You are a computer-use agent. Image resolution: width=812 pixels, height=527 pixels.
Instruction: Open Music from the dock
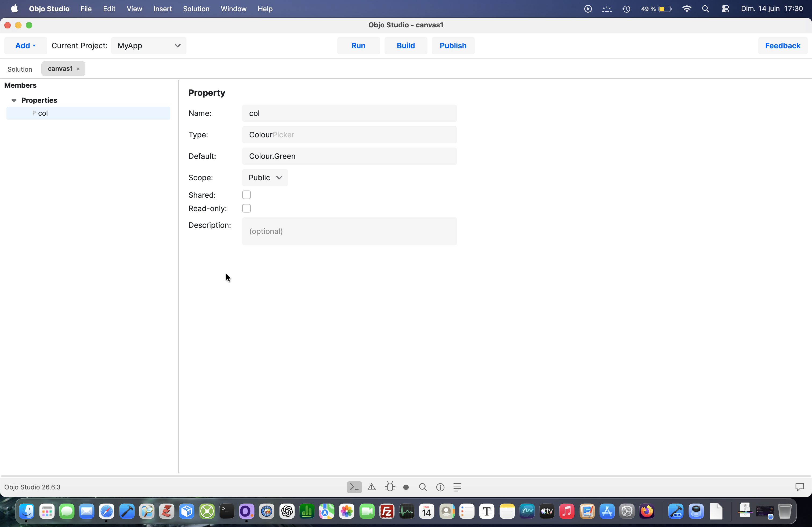tap(567, 511)
